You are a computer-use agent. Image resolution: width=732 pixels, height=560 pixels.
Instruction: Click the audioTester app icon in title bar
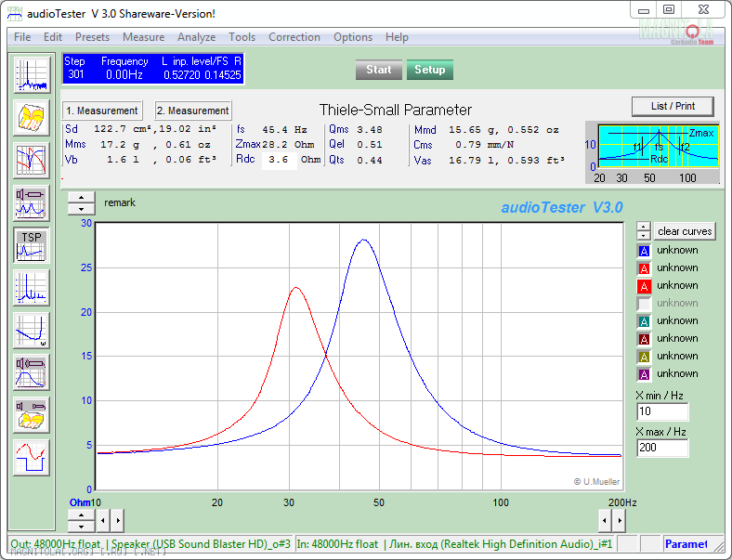[15, 14]
